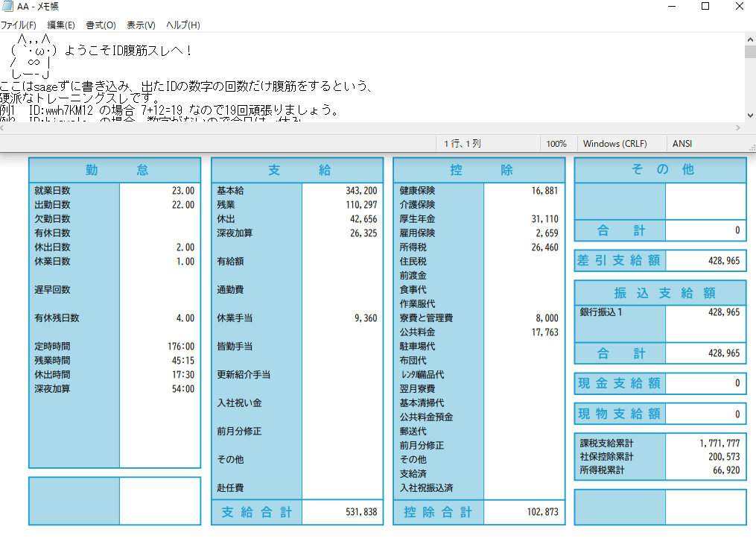Maximize the メモ帳 window
The image size is (756, 556).
click(705, 7)
